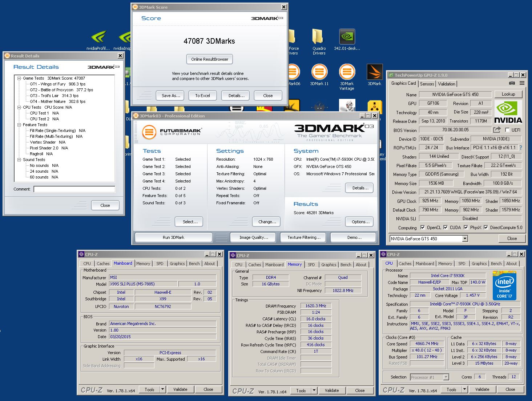Image resolution: width=532 pixels, height=401 pixels.
Task: Click the GPU-Z title bar app icon
Action: 391,75
